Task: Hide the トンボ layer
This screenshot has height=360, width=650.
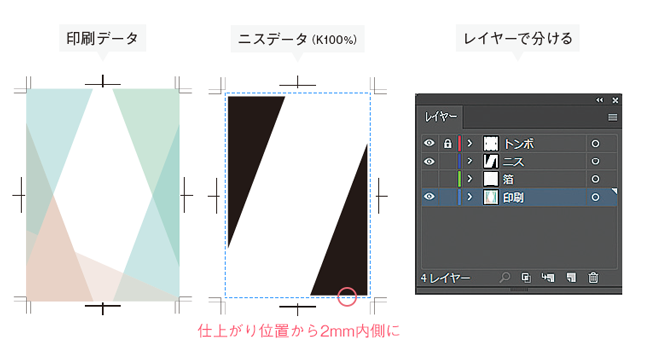Action: click(429, 143)
